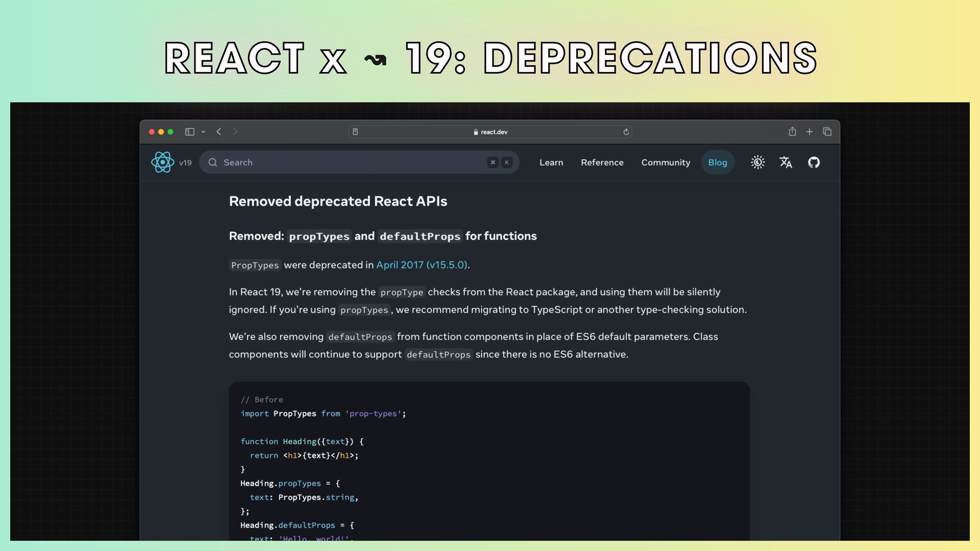Open the Reference navigation item

click(x=602, y=162)
